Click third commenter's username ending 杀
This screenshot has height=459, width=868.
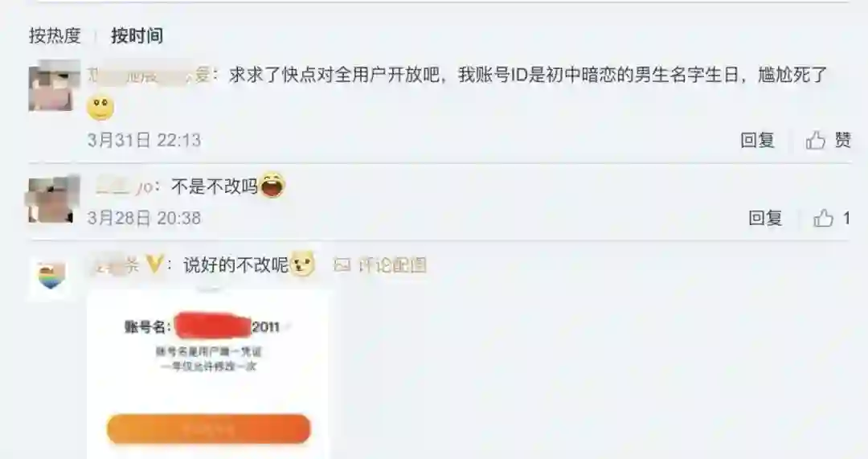[x=115, y=265]
